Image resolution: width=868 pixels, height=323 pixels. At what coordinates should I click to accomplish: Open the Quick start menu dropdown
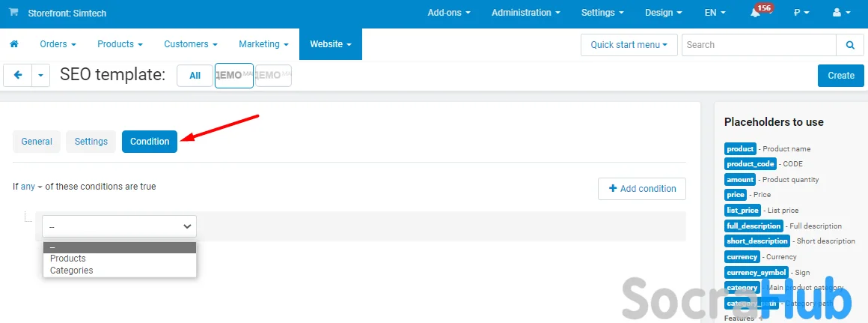pos(629,45)
